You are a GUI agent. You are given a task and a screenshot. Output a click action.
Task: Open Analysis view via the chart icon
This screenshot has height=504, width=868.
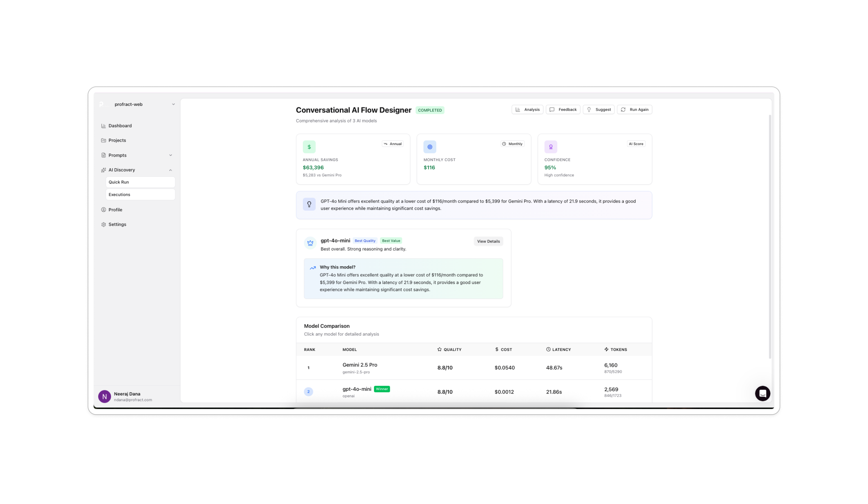coord(518,109)
